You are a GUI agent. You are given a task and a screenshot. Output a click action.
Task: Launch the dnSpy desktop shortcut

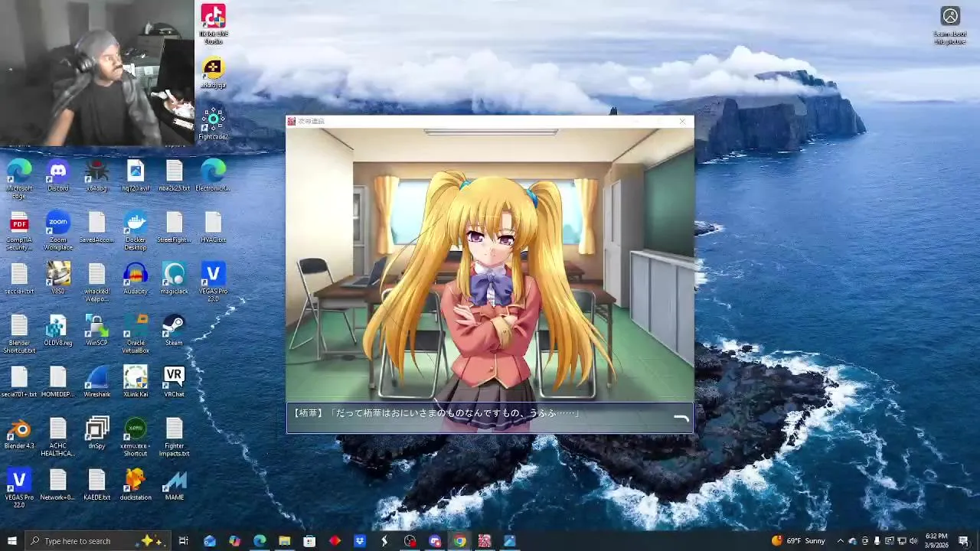click(x=96, y=433)
